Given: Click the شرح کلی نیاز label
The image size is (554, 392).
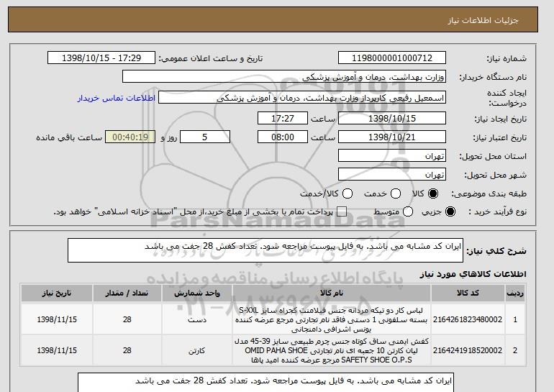Looking at the screenshot, I should tap(496, 251).
